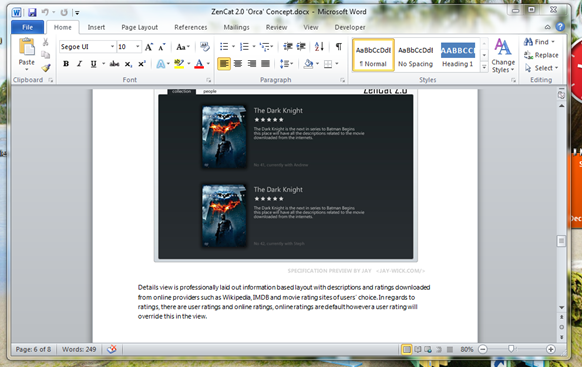Click the zoom out minus button
582x367 pixels.
click(483, 349)
